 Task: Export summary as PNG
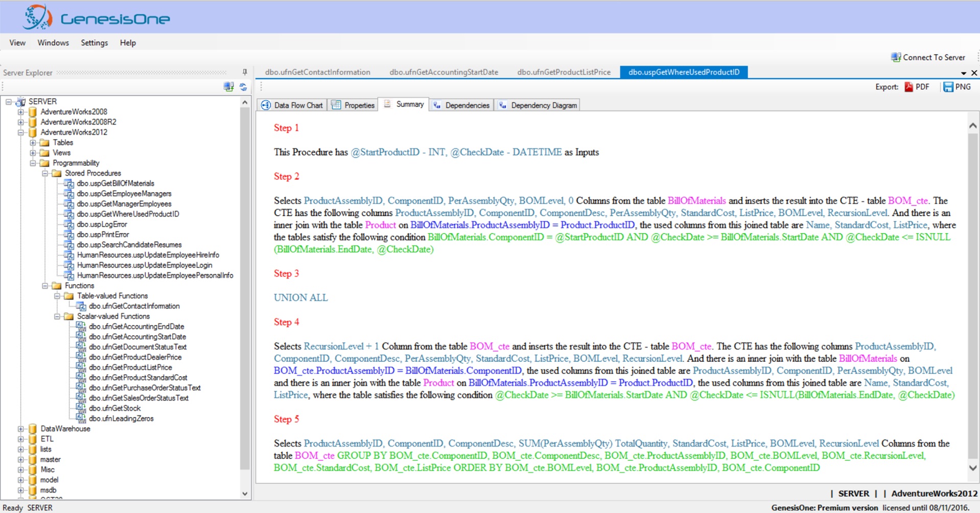(956, 87)
